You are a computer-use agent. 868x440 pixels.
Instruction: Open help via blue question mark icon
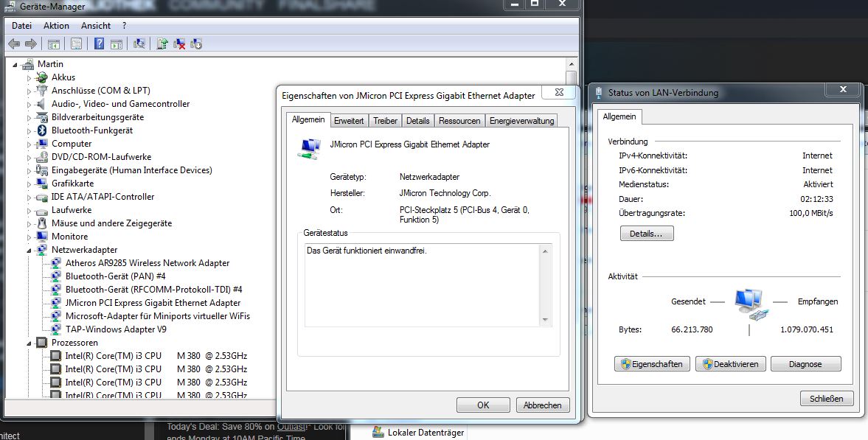[99, 43]
